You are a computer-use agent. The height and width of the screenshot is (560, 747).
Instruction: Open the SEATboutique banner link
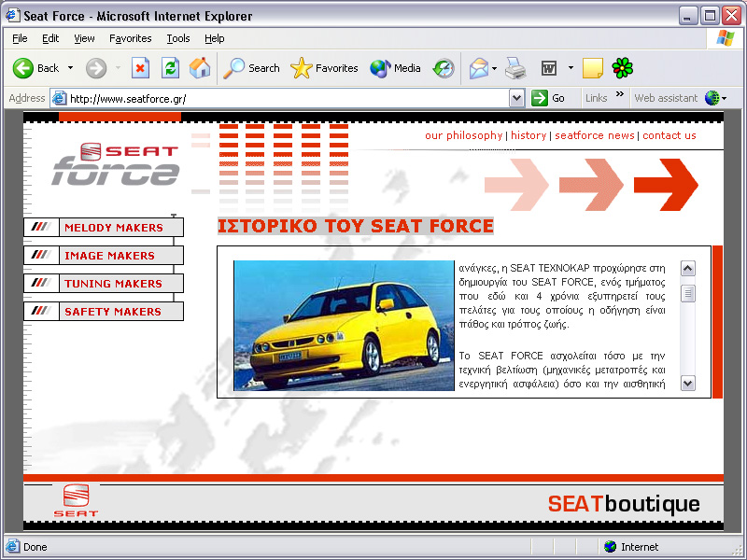point(624,504)
